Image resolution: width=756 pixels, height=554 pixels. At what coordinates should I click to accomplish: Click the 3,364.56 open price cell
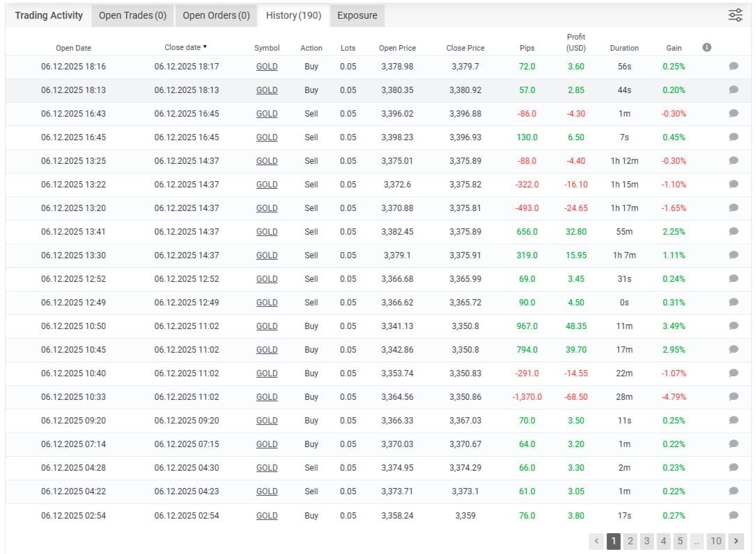(x=397, y=397)
